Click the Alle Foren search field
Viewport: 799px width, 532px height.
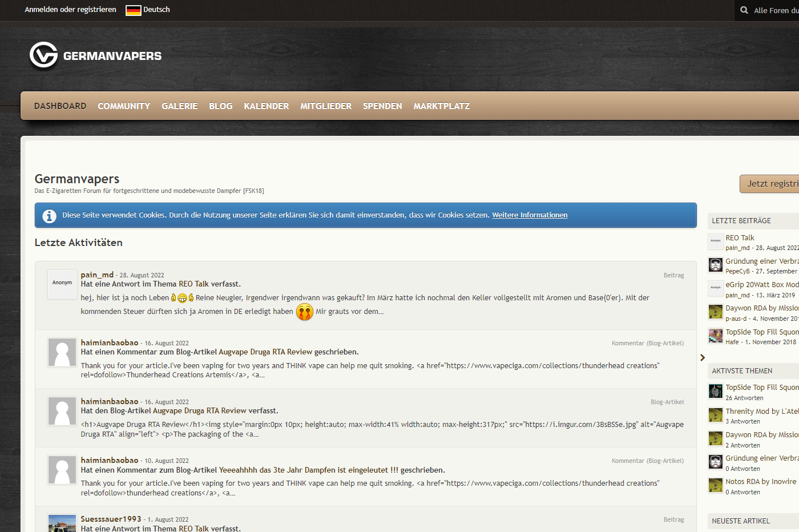point(776,10)
